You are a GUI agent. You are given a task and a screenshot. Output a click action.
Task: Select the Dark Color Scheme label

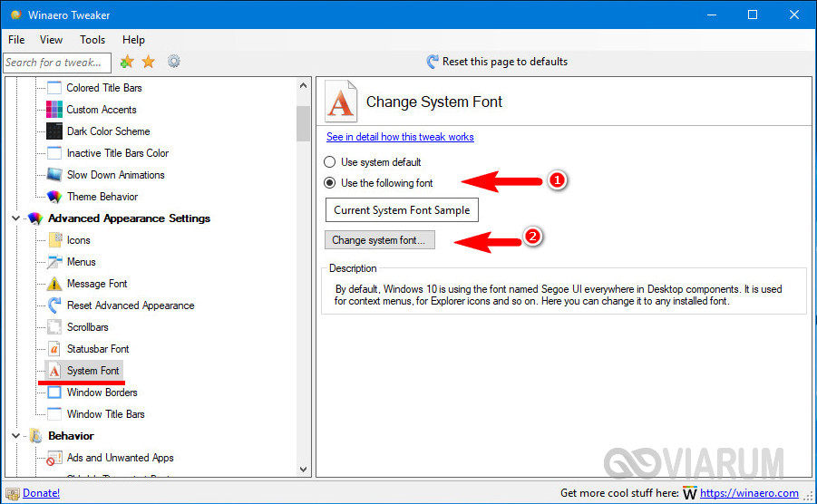click(x=109, y=131)
